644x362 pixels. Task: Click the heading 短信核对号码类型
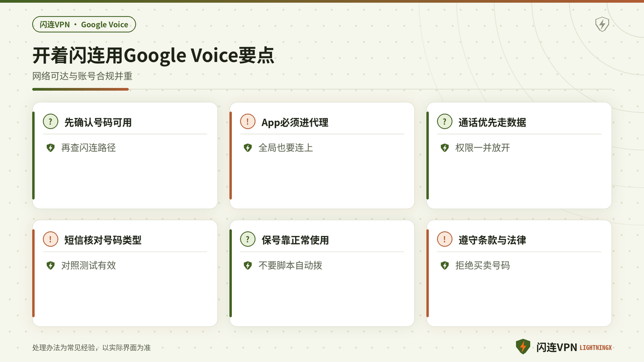(103, 240)
